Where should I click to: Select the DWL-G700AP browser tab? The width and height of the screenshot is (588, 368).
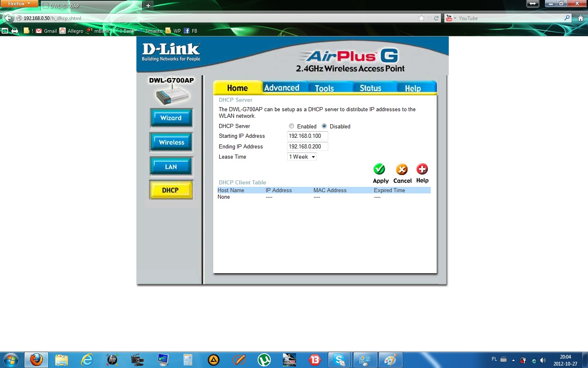[91, 6]
